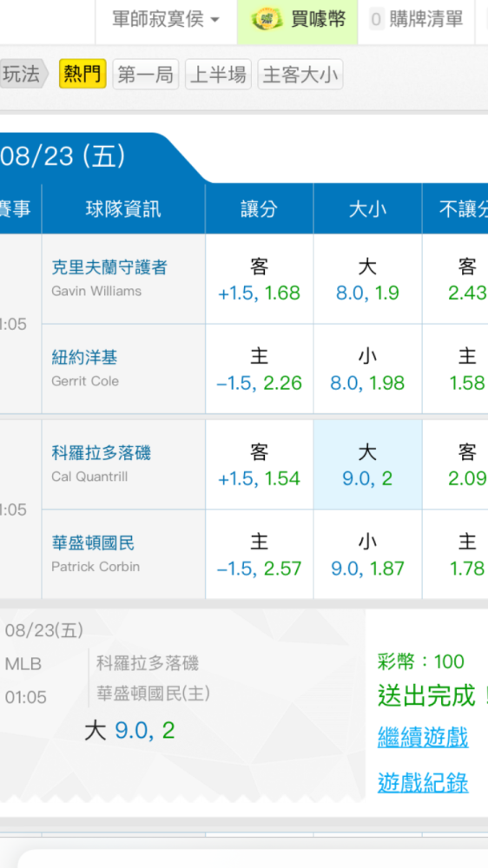
Task: Click the 0 count badge of 購牌清單
Action: (377, 21)
